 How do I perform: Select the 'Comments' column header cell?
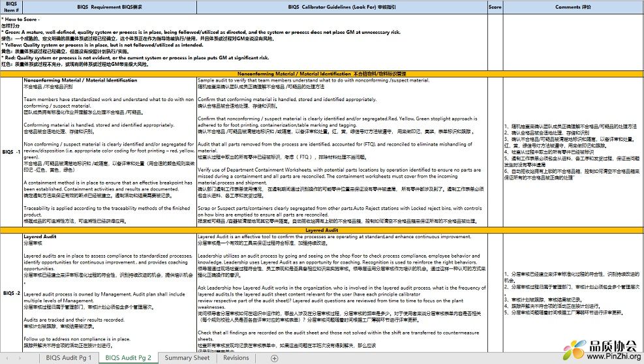573,7
